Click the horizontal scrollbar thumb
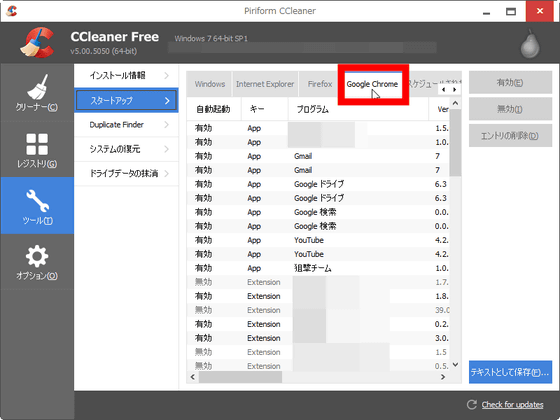This screenshot has width=560, height=420. [x=240, y=377]
